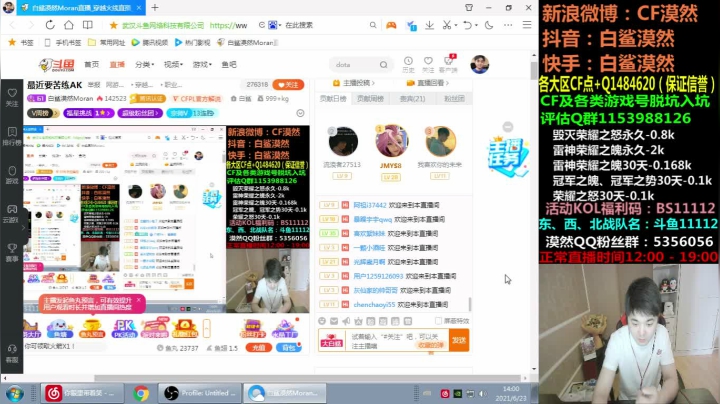
Task: Go to Douyu 首页 nav item
Action: click(x=92, y=64)
